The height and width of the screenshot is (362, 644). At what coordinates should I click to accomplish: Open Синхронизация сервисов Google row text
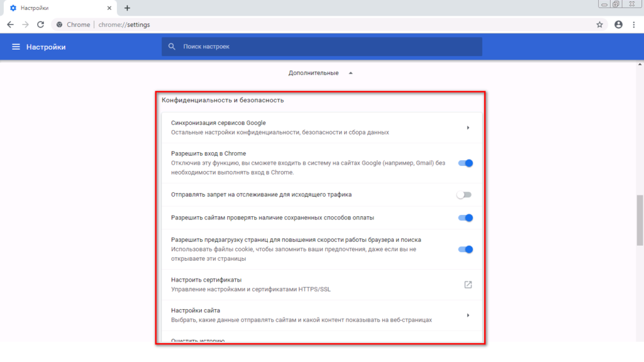pyautogui.click(x=218, y=123)
